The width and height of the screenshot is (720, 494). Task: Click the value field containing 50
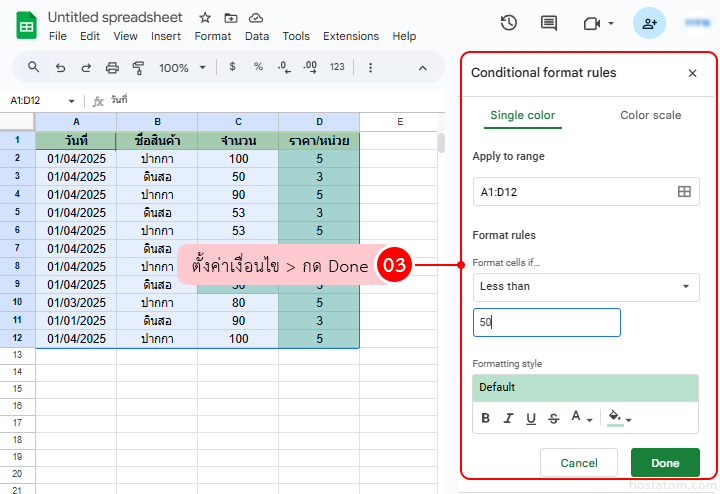(x=546, y=322)
